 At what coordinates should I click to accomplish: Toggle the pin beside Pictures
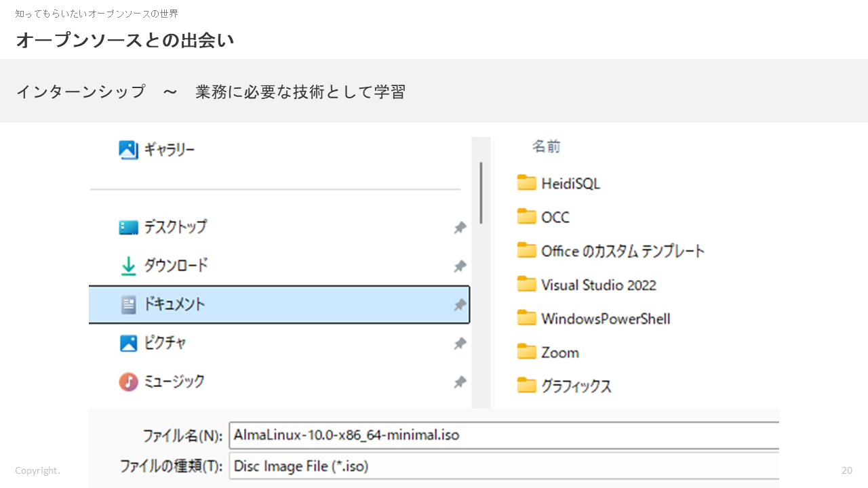click(460, 344)
